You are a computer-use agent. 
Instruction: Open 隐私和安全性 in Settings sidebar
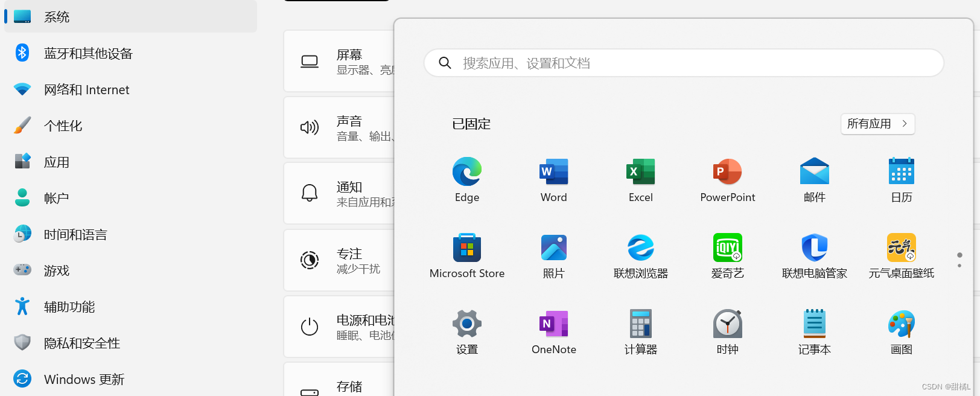pos(131,343)
